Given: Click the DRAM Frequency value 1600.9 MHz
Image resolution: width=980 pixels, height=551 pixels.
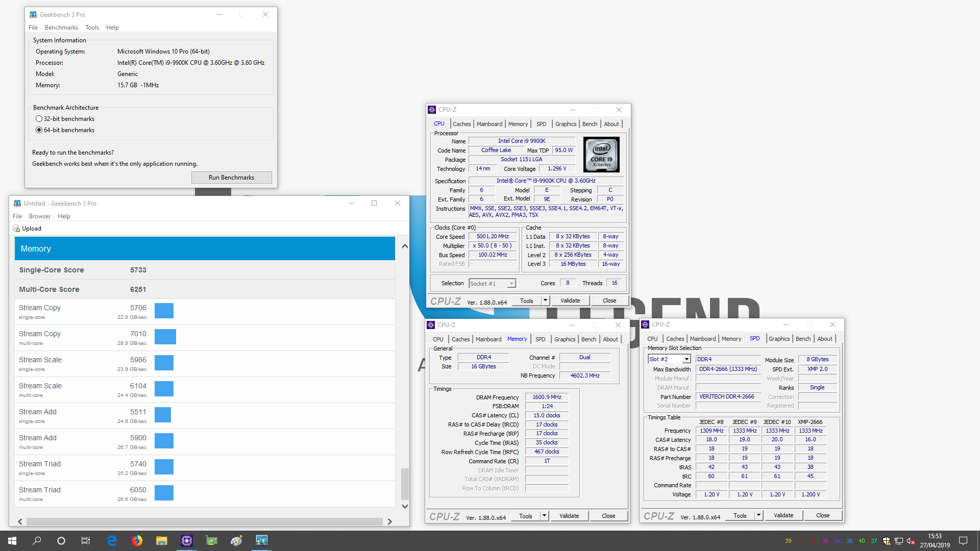Looking at the screenshot, I should [547, 397].
